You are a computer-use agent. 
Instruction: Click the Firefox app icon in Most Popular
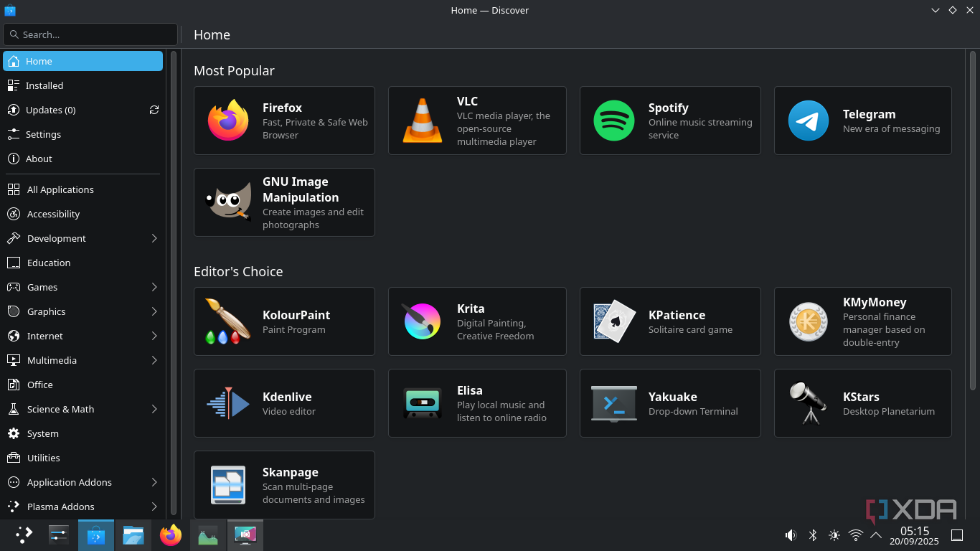pos(228,121)
